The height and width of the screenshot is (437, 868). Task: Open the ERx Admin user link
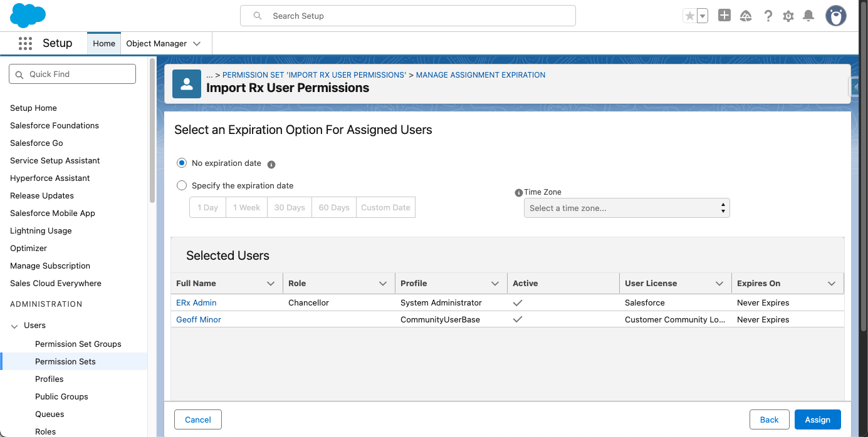click(x=196, y=302)
